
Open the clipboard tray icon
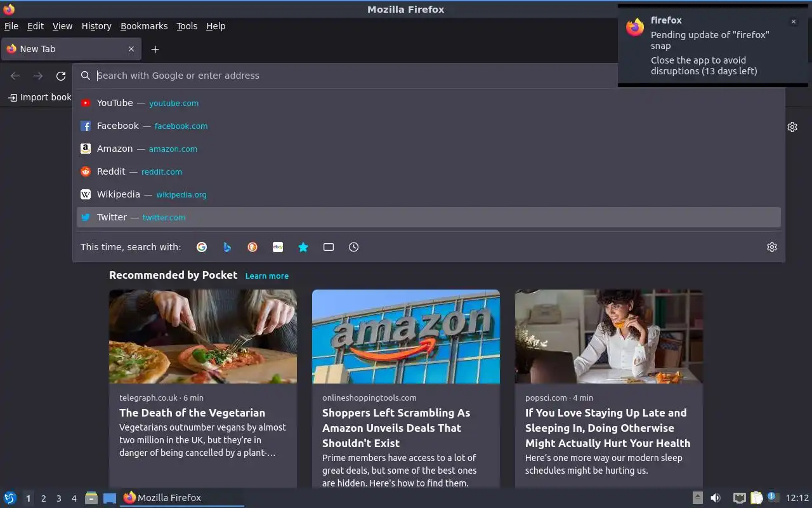tap(756, 498)
